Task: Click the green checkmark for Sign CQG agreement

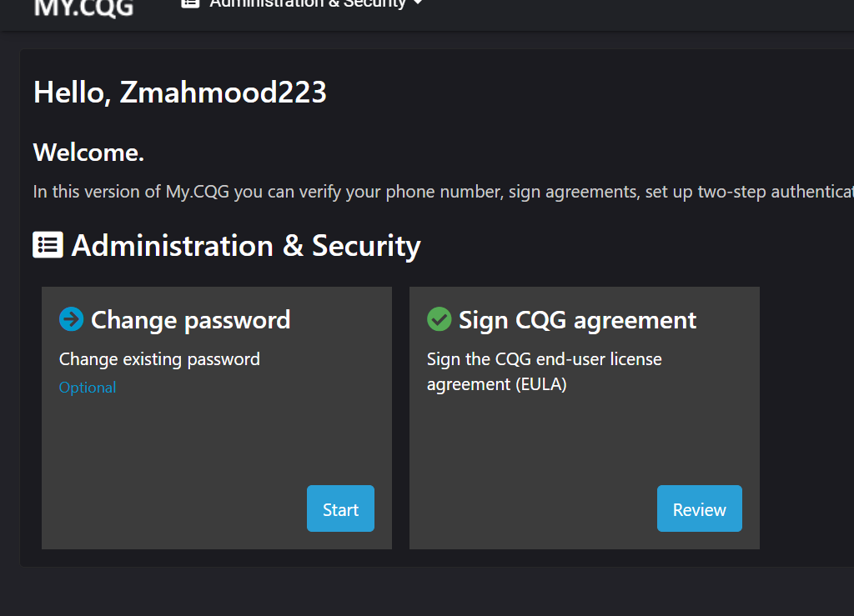Action: tap(439, 319)
